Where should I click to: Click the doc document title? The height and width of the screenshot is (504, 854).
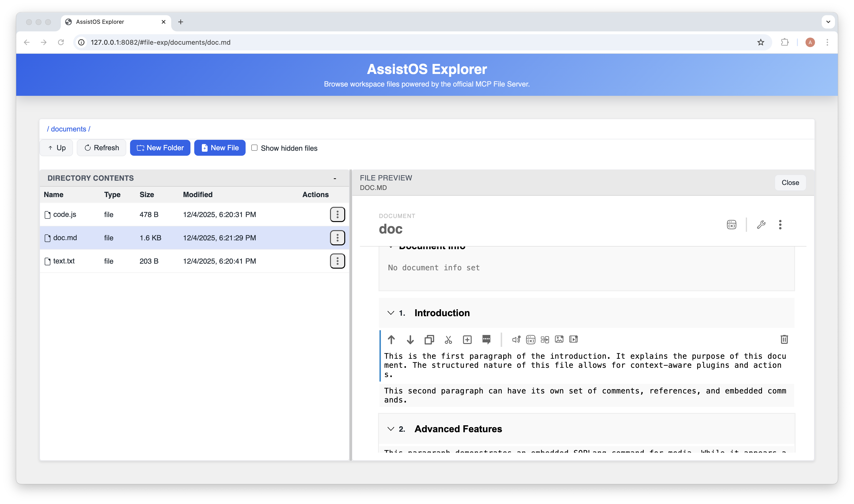[x=390, y=229]
